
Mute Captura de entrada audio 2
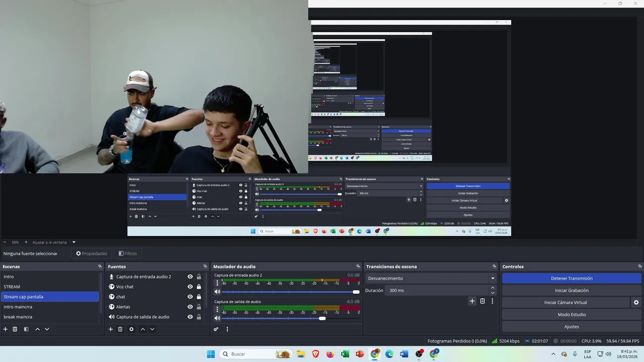click(217, 292)
